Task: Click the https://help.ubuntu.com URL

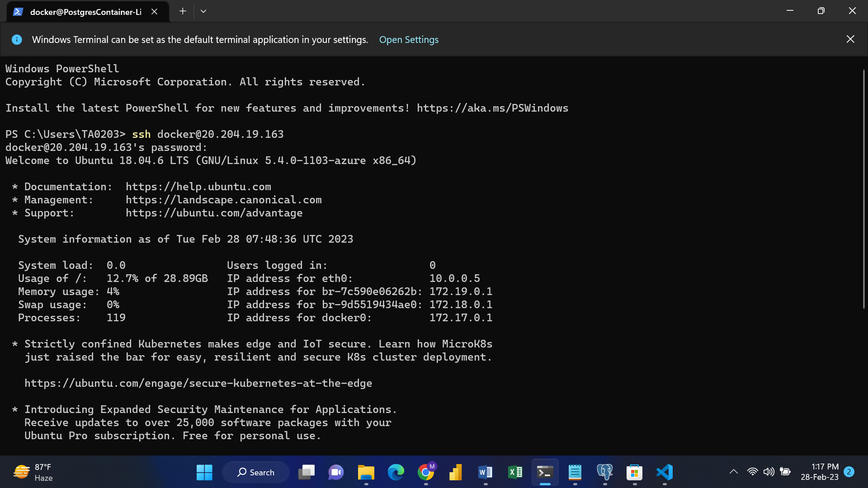Action: (198, 187)
